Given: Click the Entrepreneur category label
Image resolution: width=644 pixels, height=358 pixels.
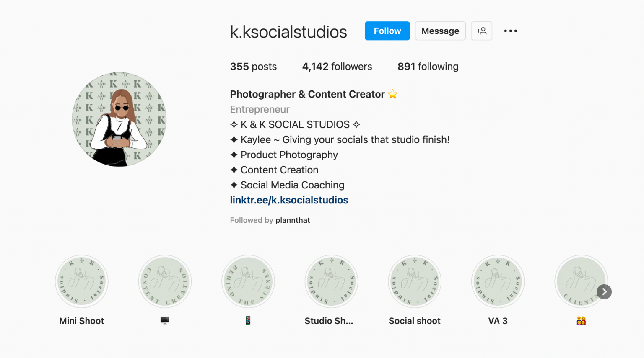Looking at the screenshot, I should [260, 109].
